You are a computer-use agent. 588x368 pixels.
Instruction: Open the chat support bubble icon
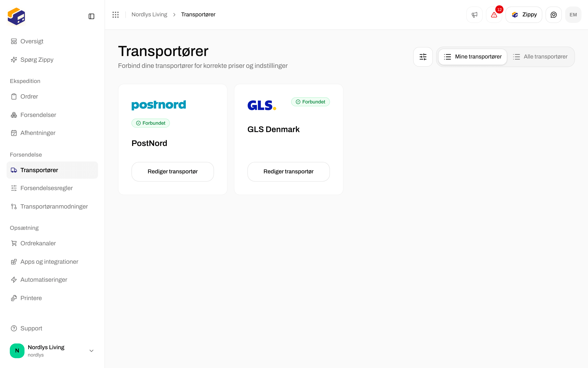coord(553,15)
